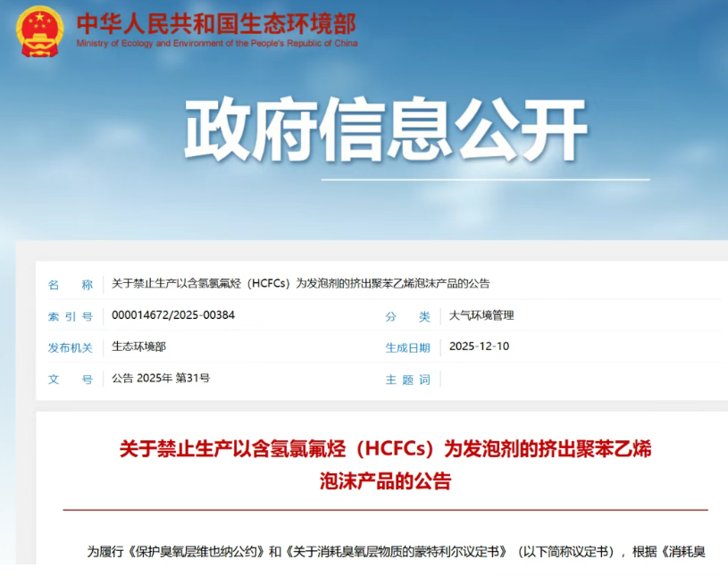Select the 文号 field label

71,379
